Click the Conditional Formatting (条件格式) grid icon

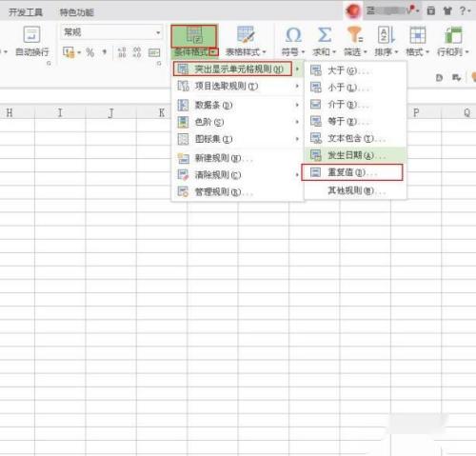pos(194,35)
